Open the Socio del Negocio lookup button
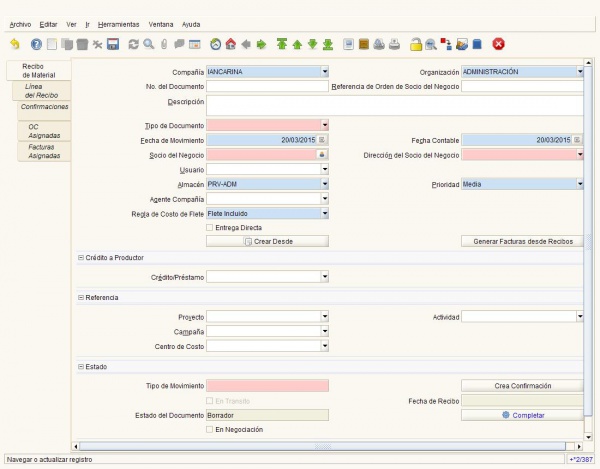Image resolution: width=600 pixels, height=469 pixels. [322, 155]
